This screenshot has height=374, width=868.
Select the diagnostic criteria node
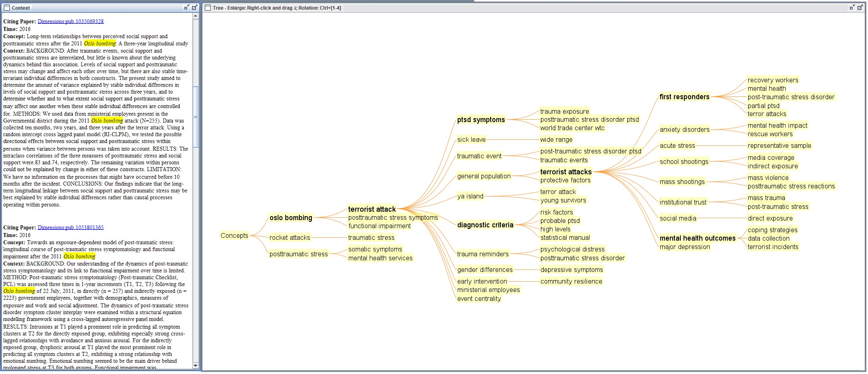click(x=485, y=225)
